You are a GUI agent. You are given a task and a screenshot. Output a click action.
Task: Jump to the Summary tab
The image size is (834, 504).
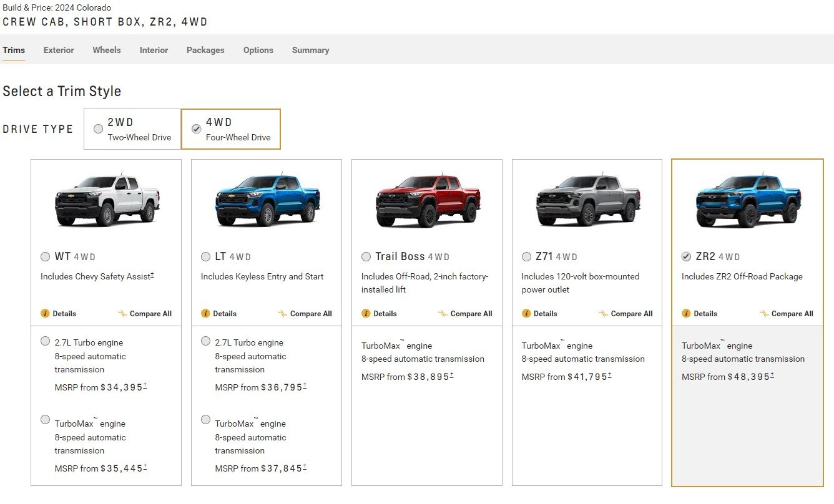310,50
